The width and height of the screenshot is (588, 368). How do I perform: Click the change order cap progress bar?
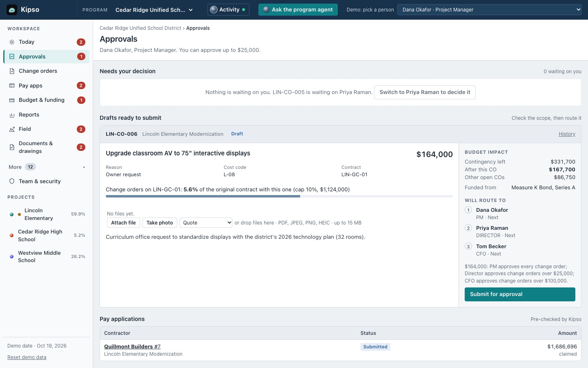tap(279, 196)
